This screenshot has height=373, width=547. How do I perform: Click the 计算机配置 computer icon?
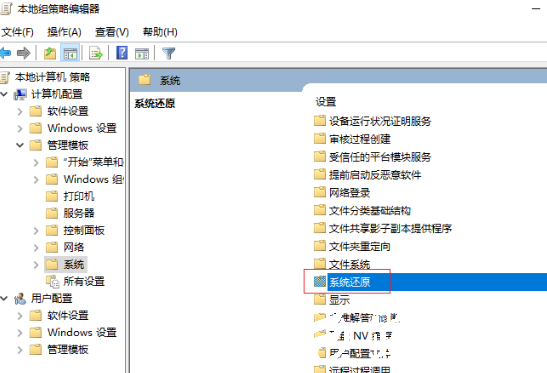pos(20,94)
